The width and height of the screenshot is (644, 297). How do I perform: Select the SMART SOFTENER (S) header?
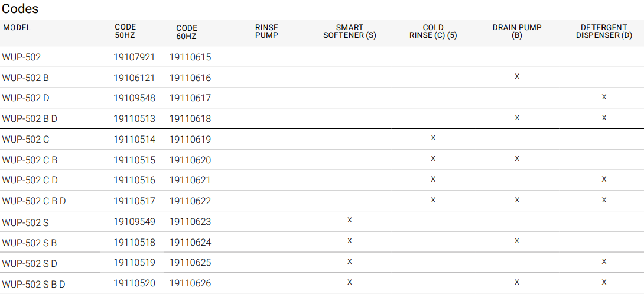click(x=350, y=31)
